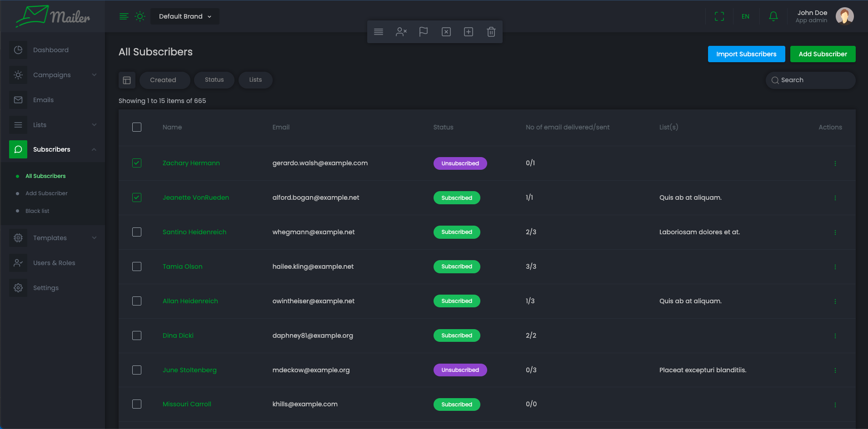The image size is (868, 429).
Task: Uncheck Zachary Hermann's row checkbox
Action: point(137,163)
